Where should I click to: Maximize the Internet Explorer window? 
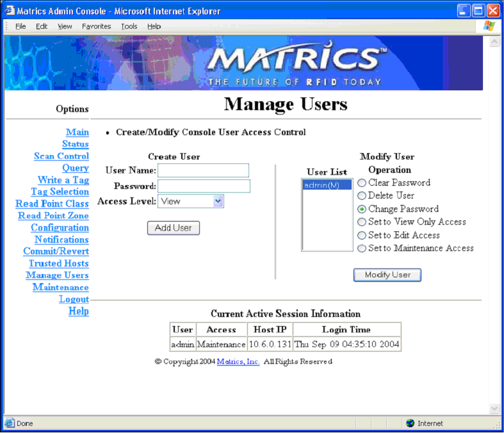pyautogui.click(x=478, y=11)
